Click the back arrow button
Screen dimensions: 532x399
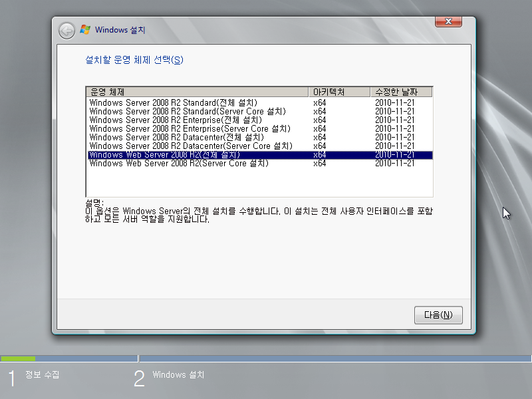66,31
